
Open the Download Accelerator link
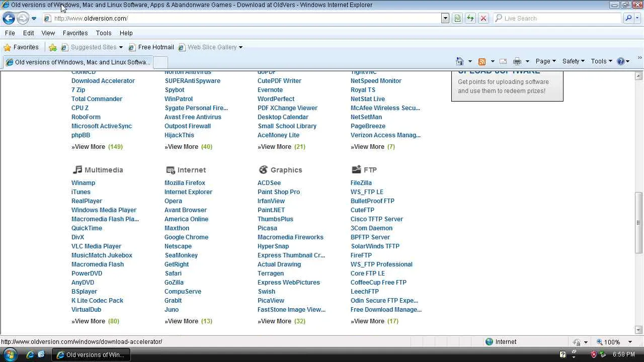103,81
